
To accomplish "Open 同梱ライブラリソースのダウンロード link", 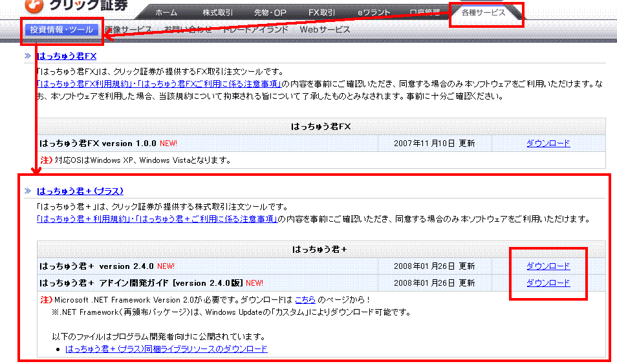I will (x=166, y=348).
